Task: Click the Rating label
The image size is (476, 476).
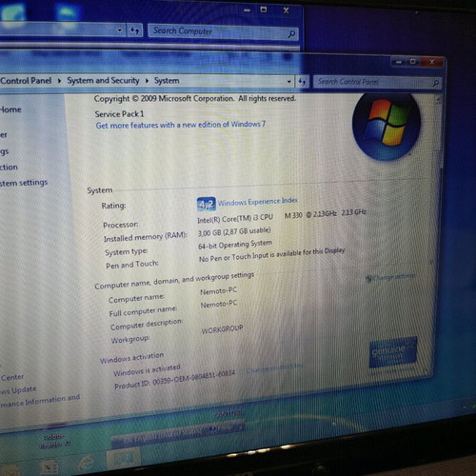Action: point(113,206)
